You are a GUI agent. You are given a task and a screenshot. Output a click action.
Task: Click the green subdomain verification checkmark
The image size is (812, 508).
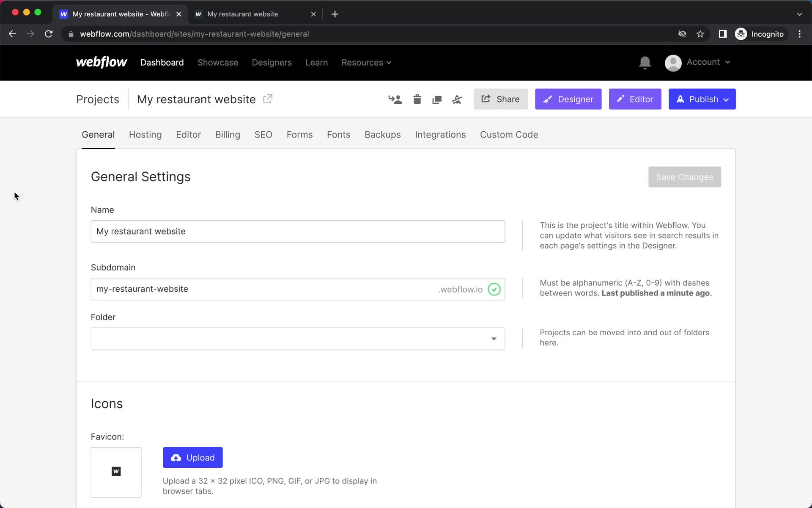click(x=494, y=289)
